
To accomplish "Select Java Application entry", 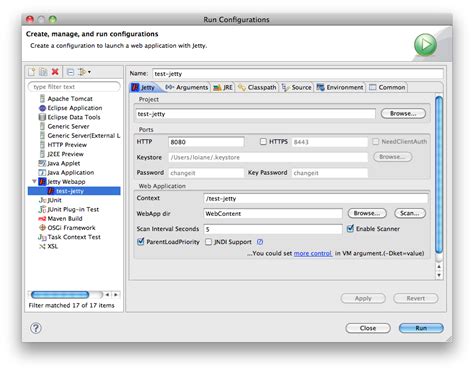I will coord(66,172).
